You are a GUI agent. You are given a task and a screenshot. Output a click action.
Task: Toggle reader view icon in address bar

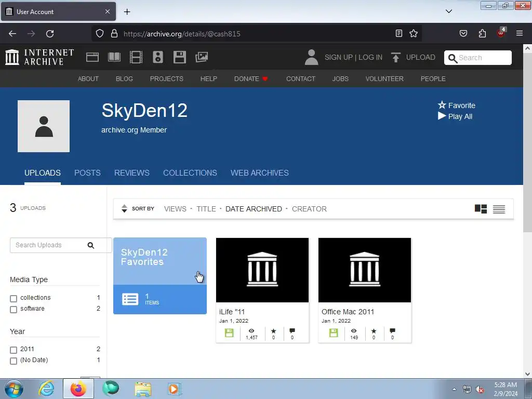399,34
